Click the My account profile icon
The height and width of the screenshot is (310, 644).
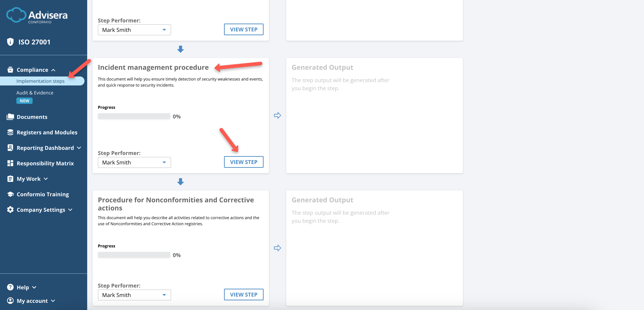[10, 301]
